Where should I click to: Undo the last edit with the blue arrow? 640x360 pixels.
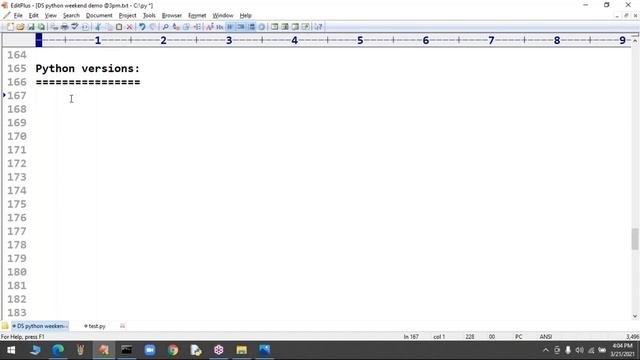[142, 27]
